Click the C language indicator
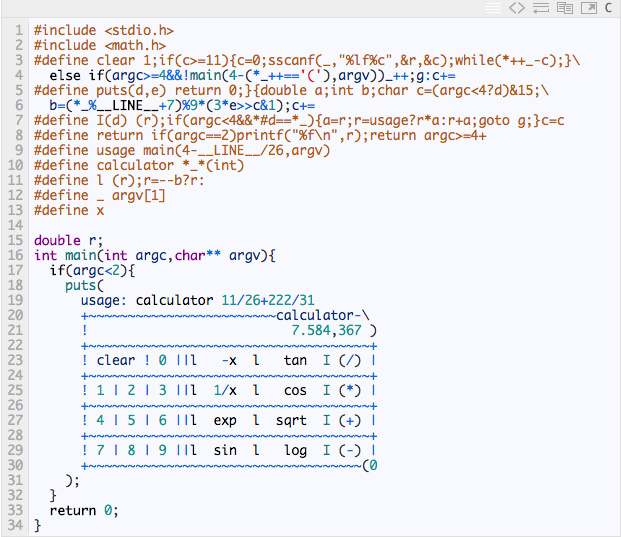The width and height of the screenshot is (621, 537). click(x=608, y=8)
